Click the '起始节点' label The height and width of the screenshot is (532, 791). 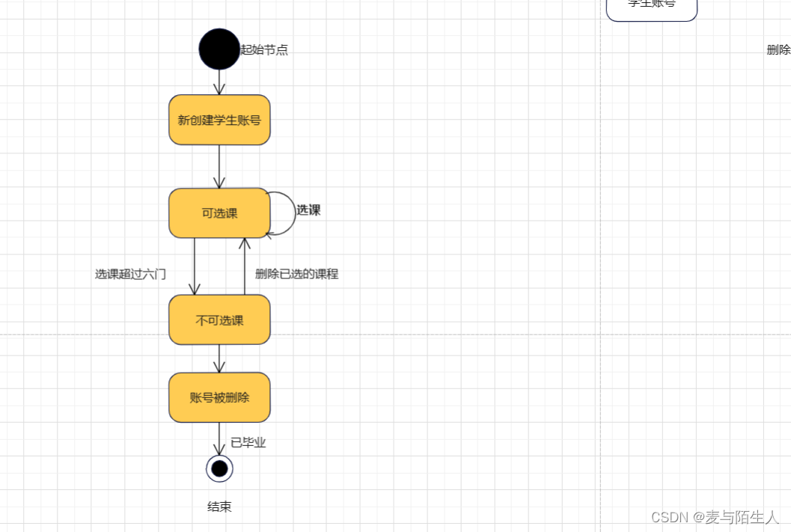coord(264,49)
